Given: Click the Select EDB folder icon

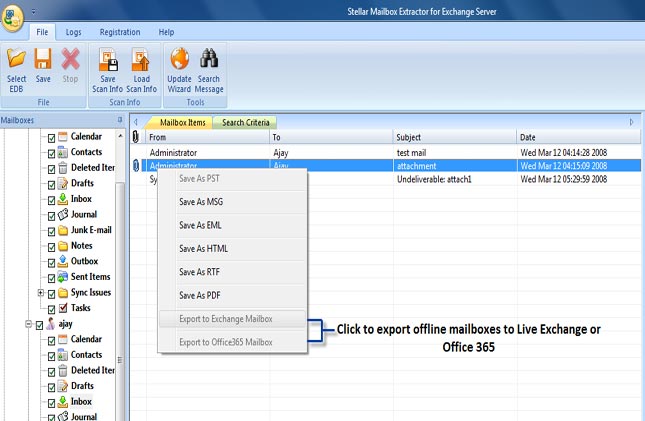Looking at the screenshot, I should pyautogui.click(x=16, y=58).
